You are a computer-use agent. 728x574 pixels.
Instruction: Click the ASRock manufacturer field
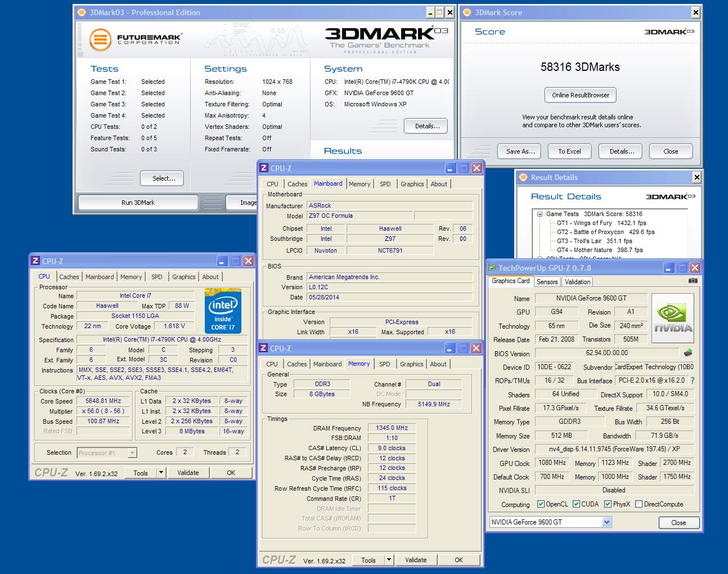(x=389, y=205)
